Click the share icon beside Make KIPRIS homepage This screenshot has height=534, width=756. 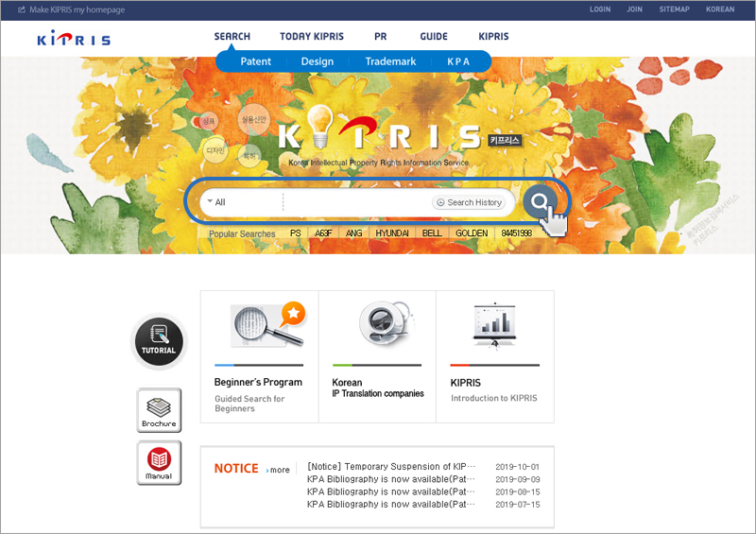click(x=22, y=9)
